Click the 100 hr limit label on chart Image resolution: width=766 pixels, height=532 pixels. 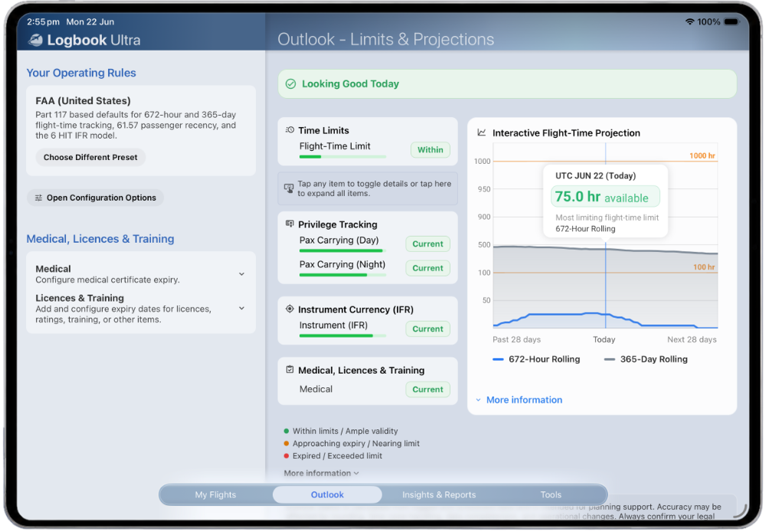[x=704, y=267]
